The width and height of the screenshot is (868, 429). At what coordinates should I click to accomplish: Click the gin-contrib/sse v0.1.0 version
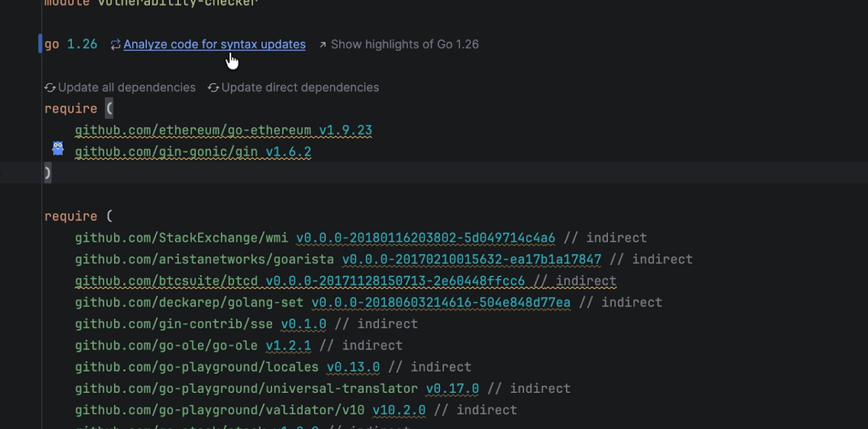[x=303, y=324]
